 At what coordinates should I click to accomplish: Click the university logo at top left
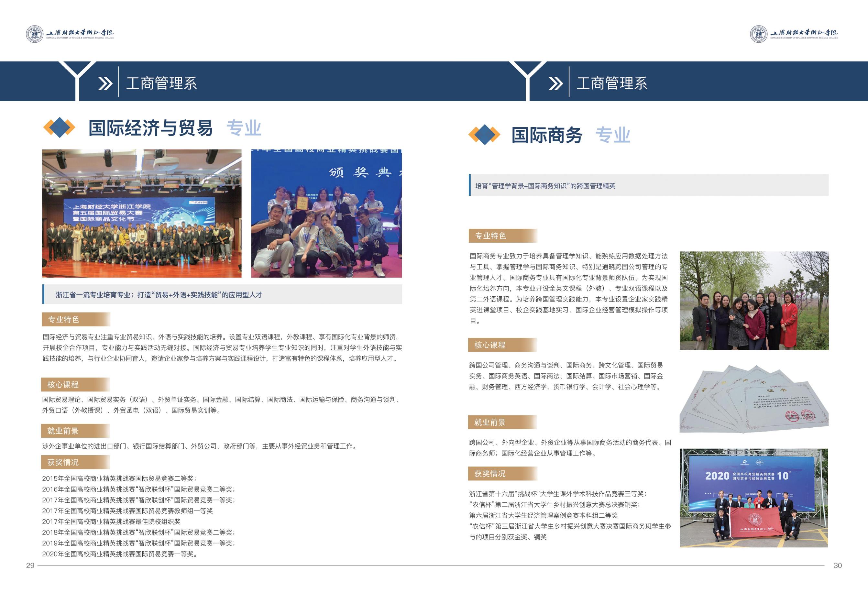tap(34, 34)
